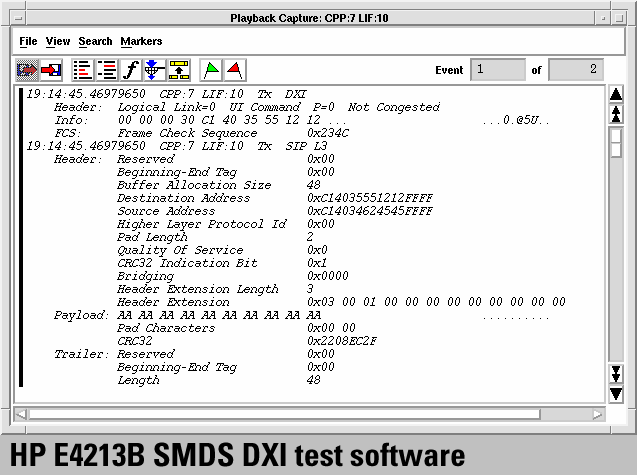The height and width of the screenshot is (475, 637).
Task: Click the vertical scrollbar thumb
Action: [616, 143]
